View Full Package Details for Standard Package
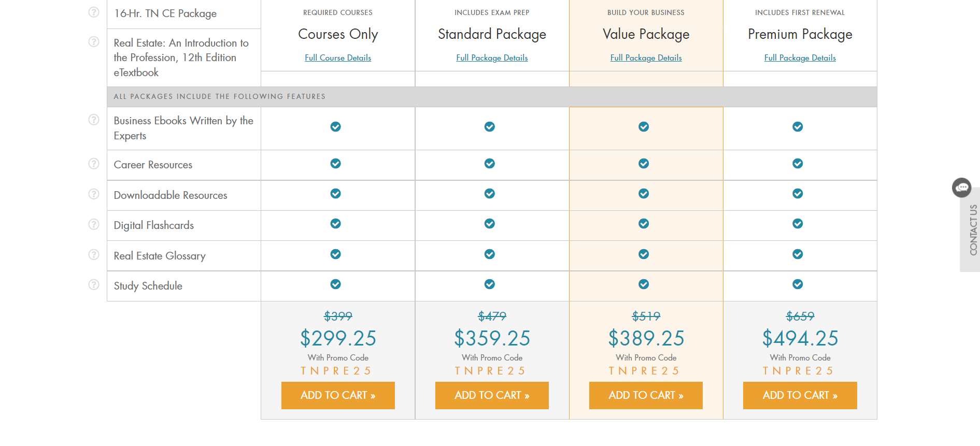 coord(492,57)
